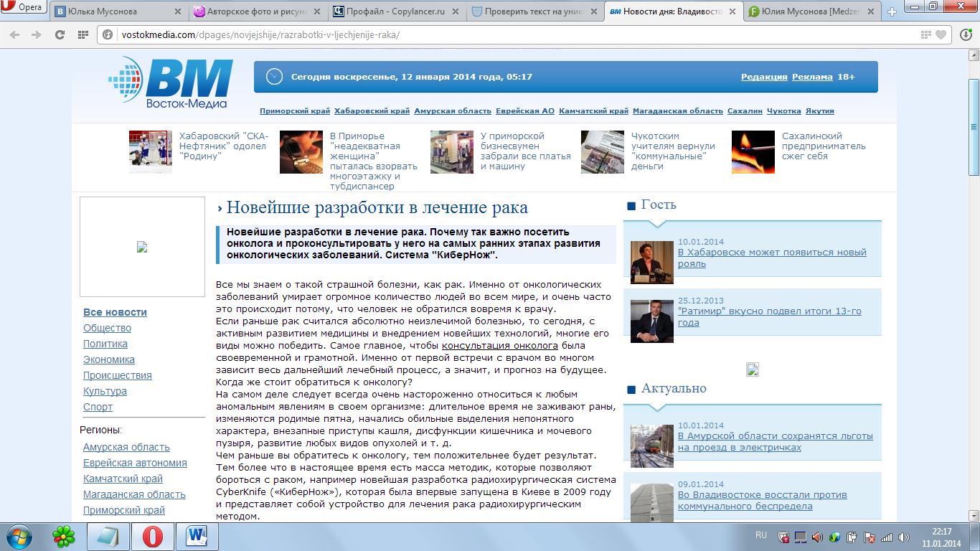Screen dimensions: 980x551
Task: Open the Хабаровский край region link
Action: pyautogui.click(x=371, y=111)
